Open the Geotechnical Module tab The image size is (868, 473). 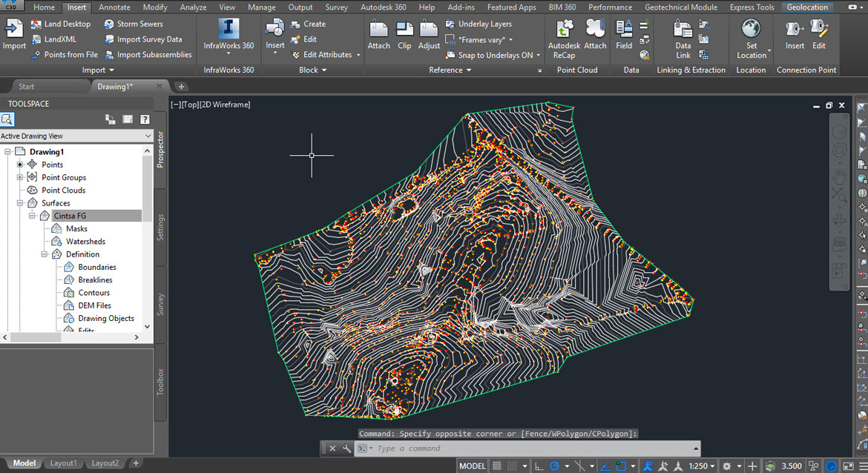681,7
